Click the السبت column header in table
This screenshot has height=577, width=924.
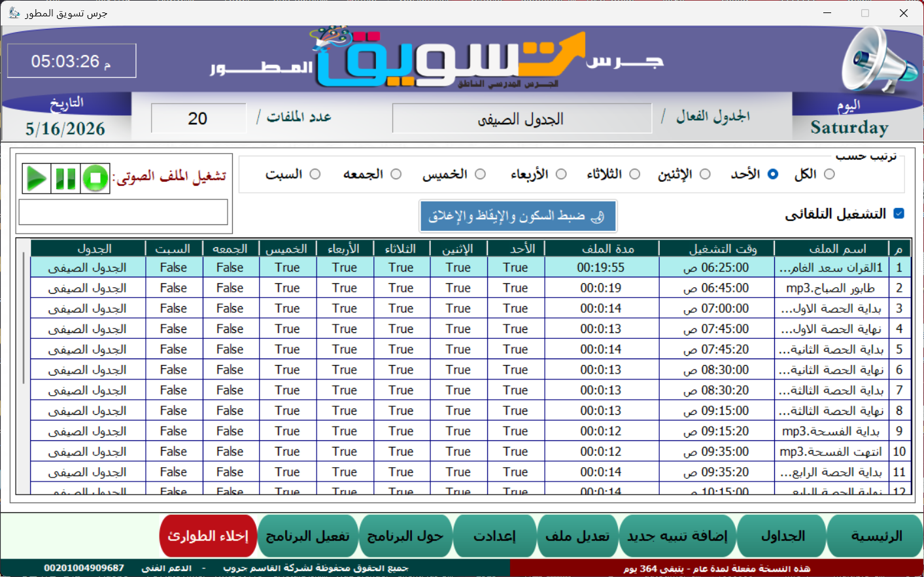(173, 249)
